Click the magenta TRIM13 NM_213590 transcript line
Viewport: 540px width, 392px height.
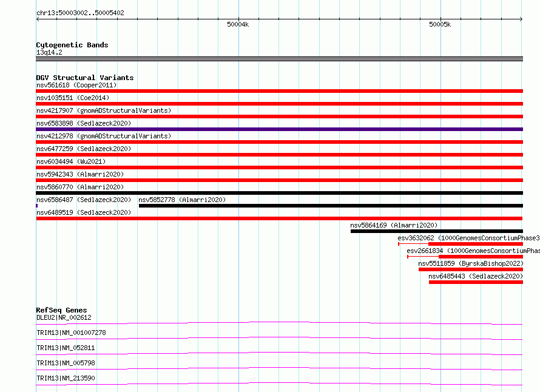coord(279,384)
